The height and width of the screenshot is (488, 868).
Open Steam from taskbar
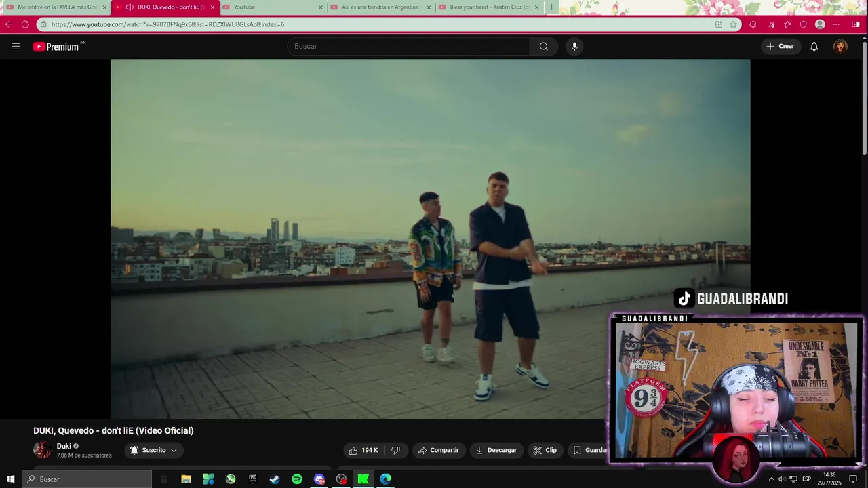click(275, 479)
